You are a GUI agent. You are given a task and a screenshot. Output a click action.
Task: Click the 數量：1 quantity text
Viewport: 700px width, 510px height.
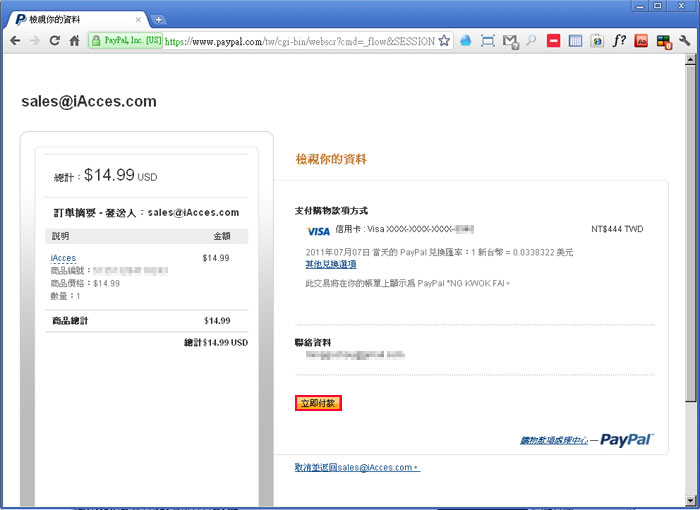coord(65,296)
